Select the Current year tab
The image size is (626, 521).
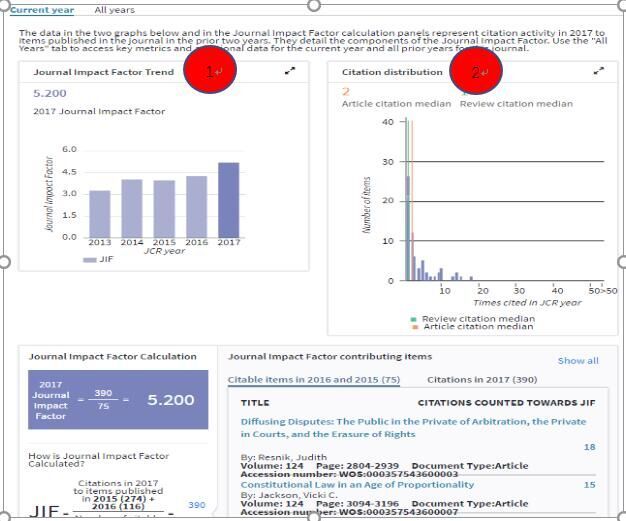click(42, 10)
